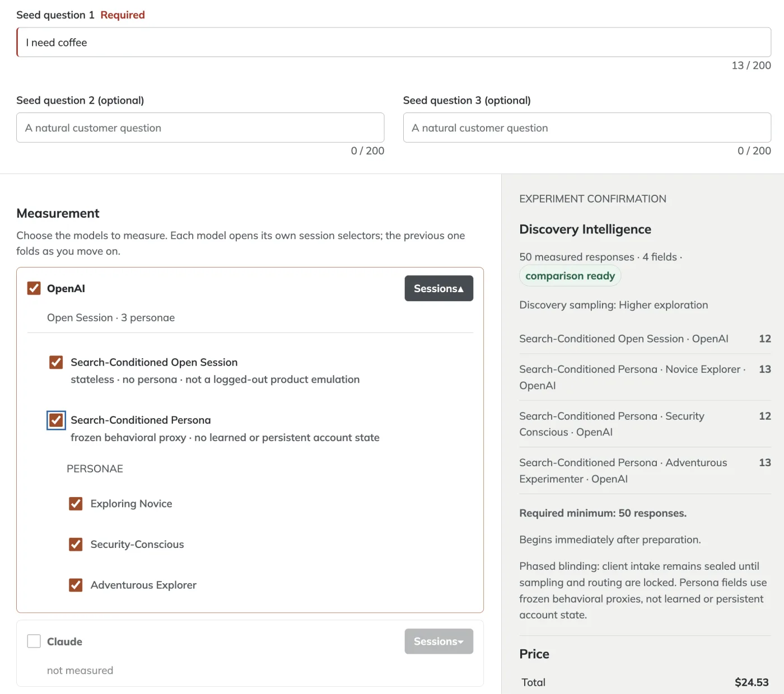Click 'Begins immediately after preparation.' text
Image resolution: width=784 pixels, height=694 pixels.
pyautogui.click(x=610, y=540)
